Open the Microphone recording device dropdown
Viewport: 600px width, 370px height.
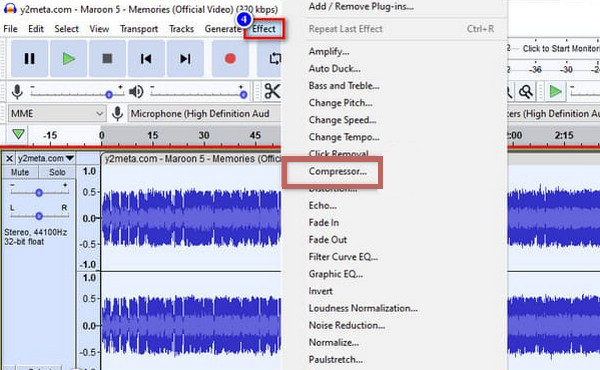[x=204, y=114]
